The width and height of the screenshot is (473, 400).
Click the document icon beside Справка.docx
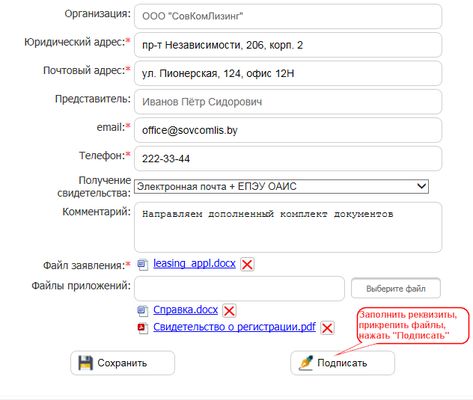(x=143, y=311)
